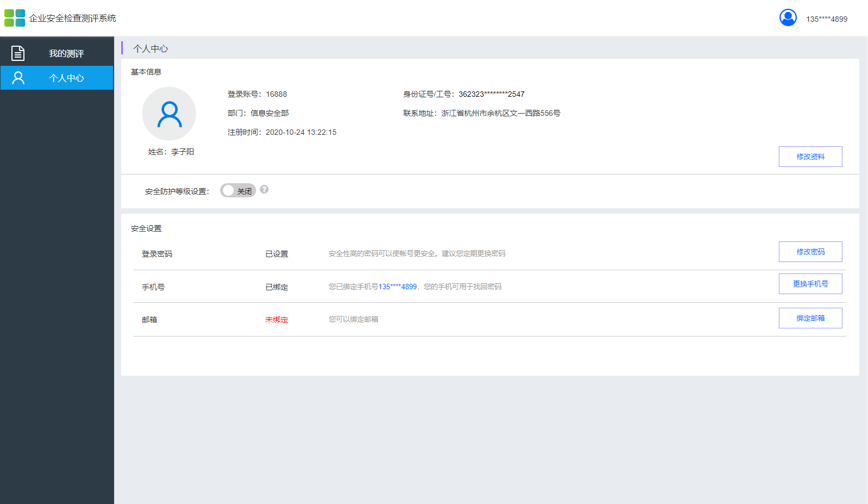
Task: Click the 姓名：李子阳 text
Action: pyautogui.click(x=171, y=152)
